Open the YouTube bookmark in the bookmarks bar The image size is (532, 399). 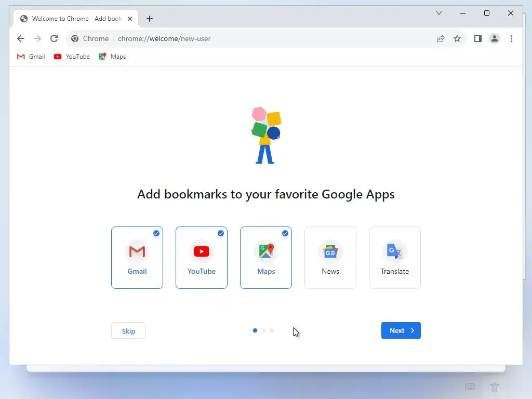tap(72, 57)
